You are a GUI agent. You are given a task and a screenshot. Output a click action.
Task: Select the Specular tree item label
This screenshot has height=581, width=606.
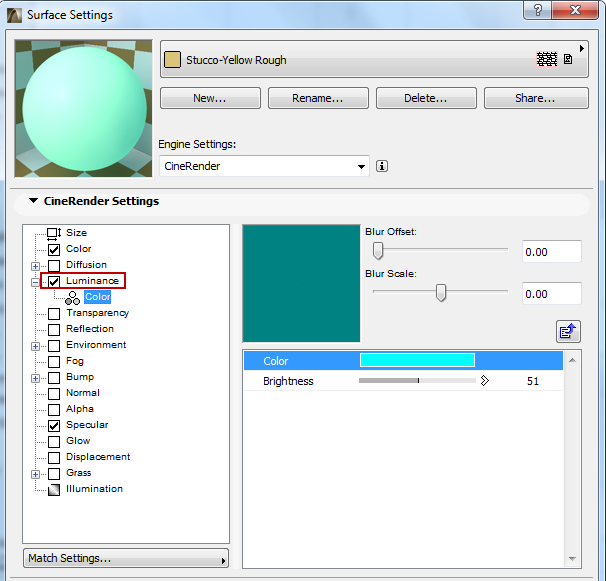point(87,424)
